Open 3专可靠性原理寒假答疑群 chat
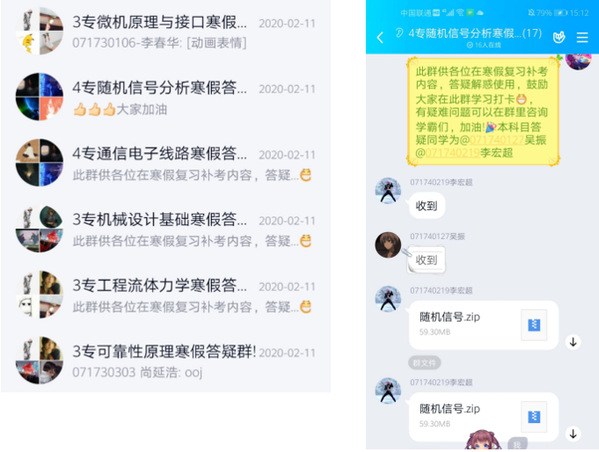Viewport: 599px width, 452px height. point(166,360)
